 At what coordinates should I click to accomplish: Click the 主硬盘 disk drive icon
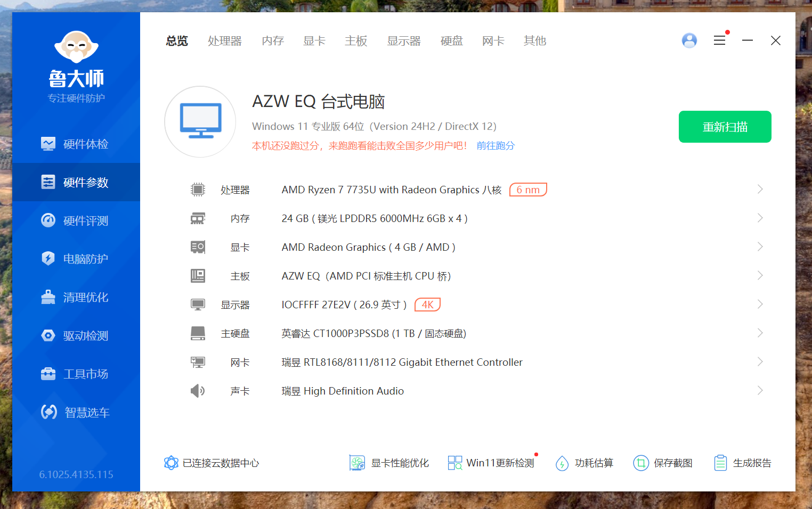pyautogui.click(x=198, y=333)
